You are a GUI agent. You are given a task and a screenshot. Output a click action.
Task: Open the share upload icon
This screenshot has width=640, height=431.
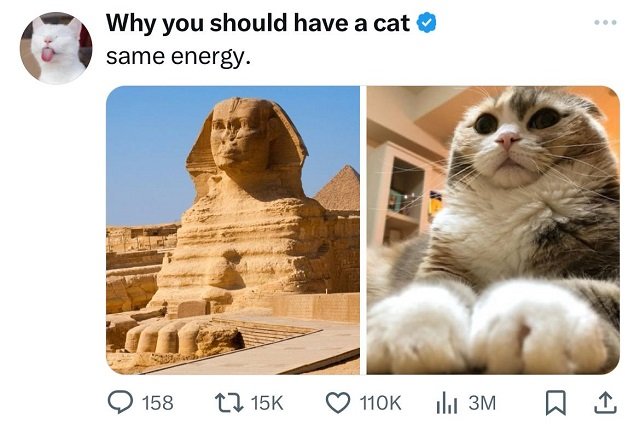click(x=605, y=402)
